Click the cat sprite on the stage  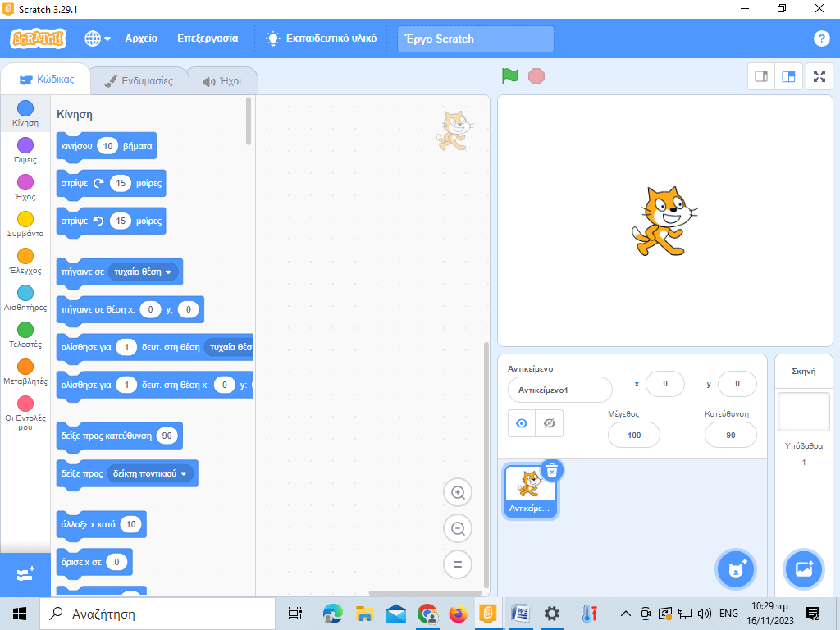coord(664,221)
